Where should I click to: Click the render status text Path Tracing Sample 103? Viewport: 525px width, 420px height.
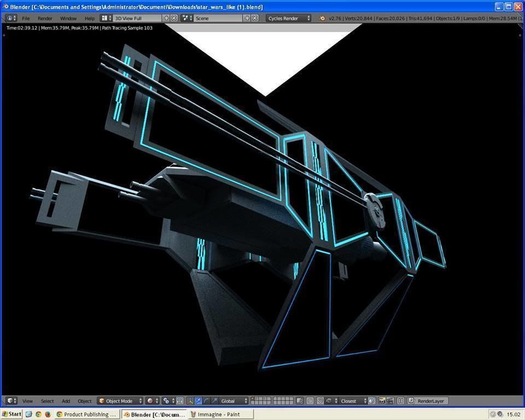coord(127,28)
